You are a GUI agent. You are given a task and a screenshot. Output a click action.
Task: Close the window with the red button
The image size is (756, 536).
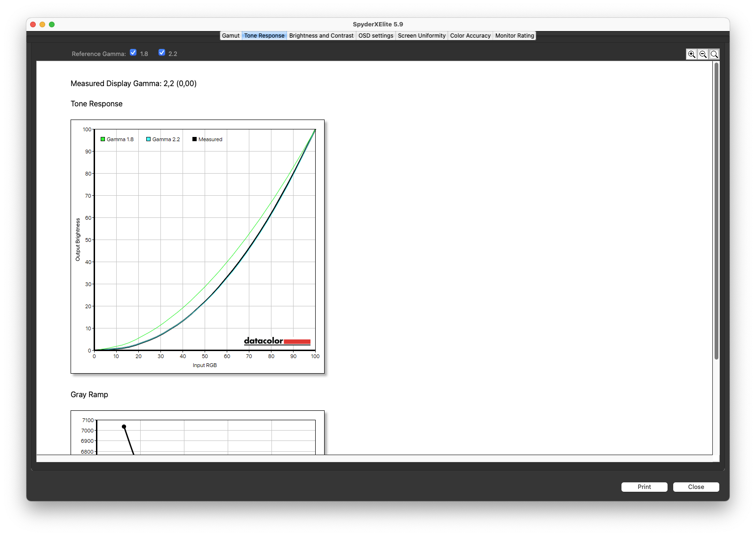[33, 24]
